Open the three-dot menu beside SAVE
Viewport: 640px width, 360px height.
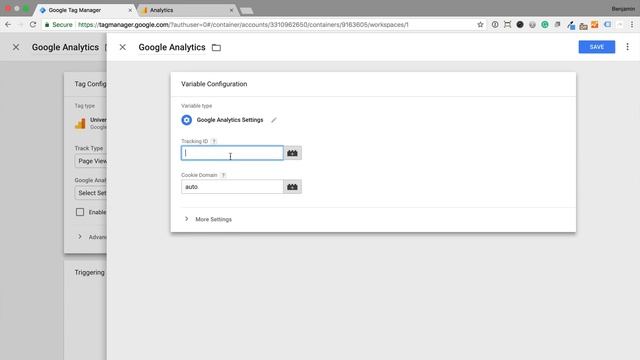click(x=627, y=47)
